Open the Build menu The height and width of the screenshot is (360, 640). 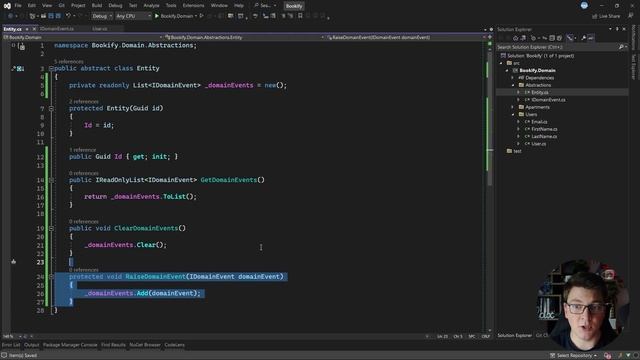(97, 6)
